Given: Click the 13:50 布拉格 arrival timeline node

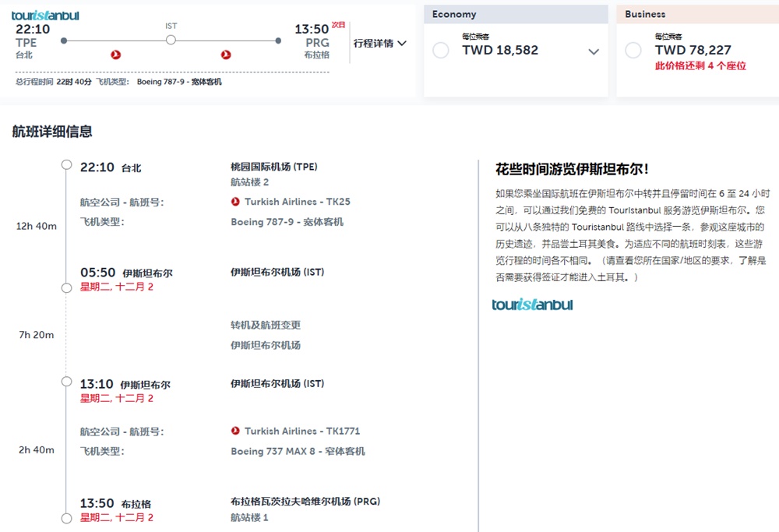Looking at the screenshot, I should 66,518.
